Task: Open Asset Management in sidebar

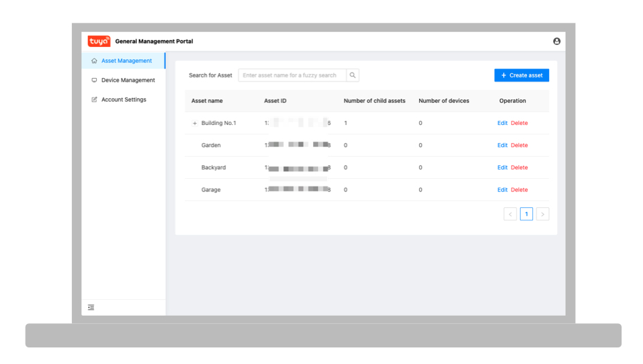Action: click(126, 61)
